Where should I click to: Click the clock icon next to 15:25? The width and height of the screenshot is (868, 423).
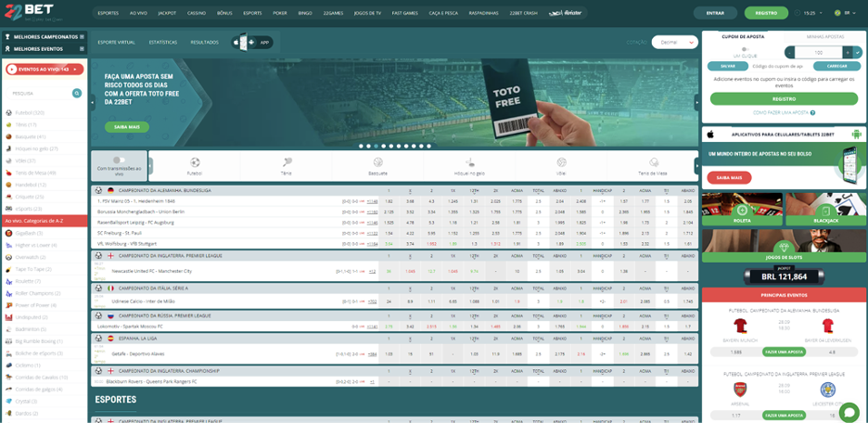point(798,13)
